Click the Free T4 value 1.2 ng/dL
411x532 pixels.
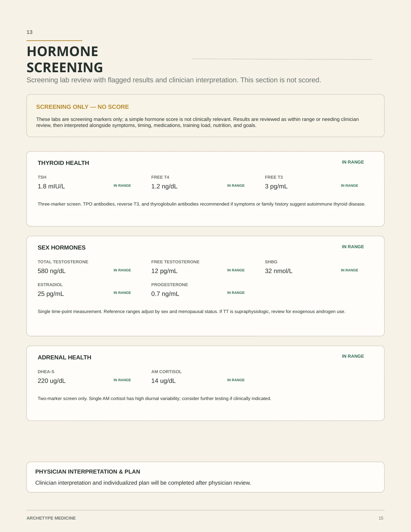pyautogui.click(x=164, y=186)
